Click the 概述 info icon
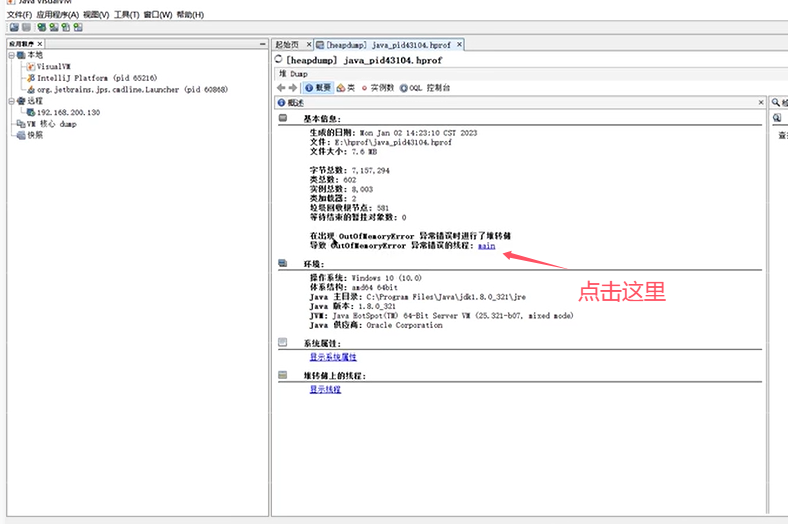 [x=281, y=102]
